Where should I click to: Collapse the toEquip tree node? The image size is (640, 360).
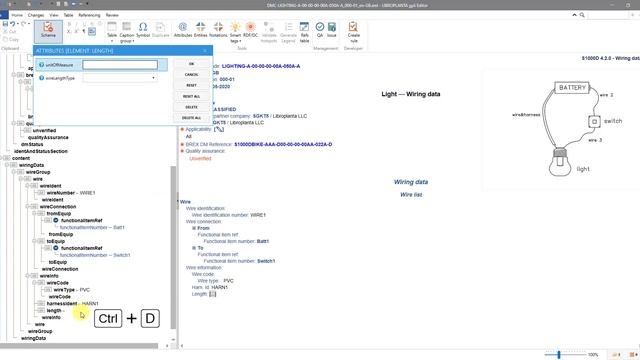click(35, 242)
